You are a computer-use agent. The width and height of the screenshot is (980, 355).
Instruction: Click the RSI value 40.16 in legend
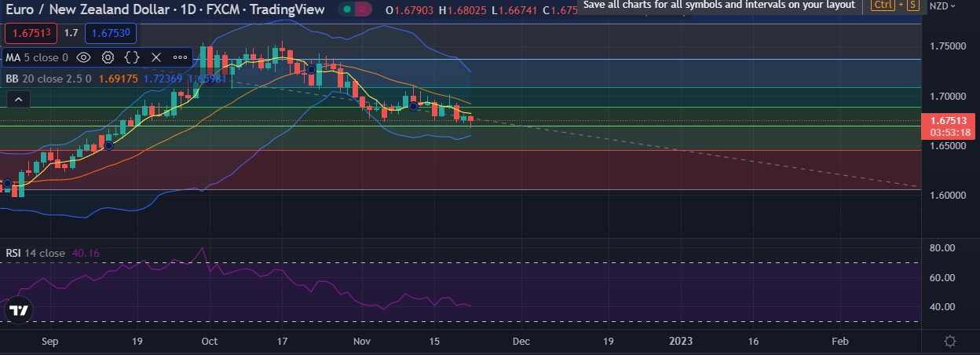pos(86,253)
